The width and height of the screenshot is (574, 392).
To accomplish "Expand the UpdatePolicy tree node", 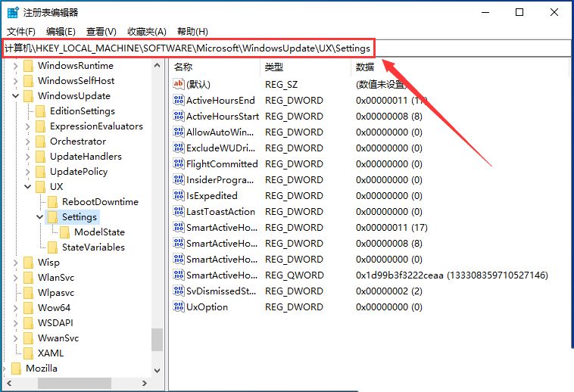I will [27, 172].
